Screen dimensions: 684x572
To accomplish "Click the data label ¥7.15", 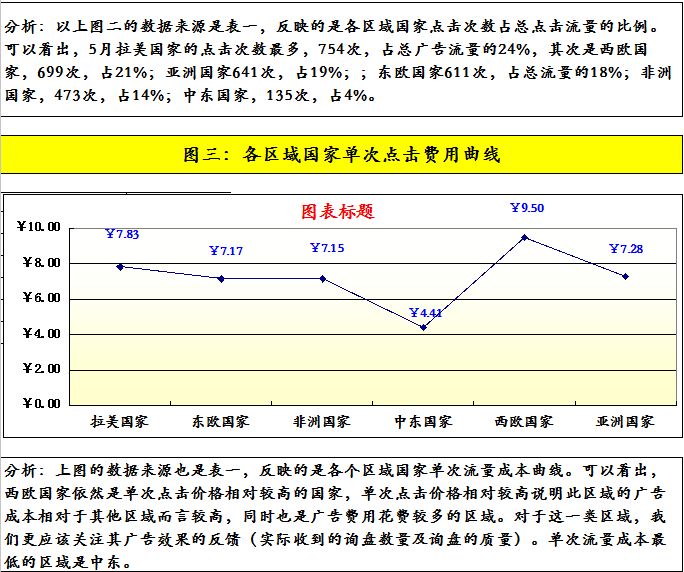I will coord(327,248).
